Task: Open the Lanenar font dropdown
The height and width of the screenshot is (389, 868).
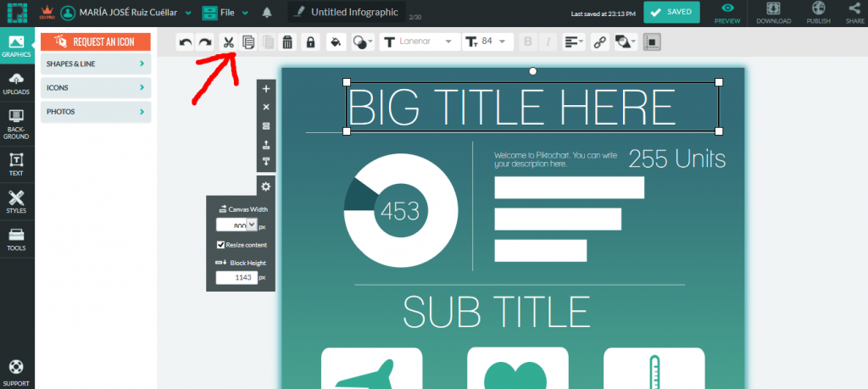Action: [x=420, y=42]
